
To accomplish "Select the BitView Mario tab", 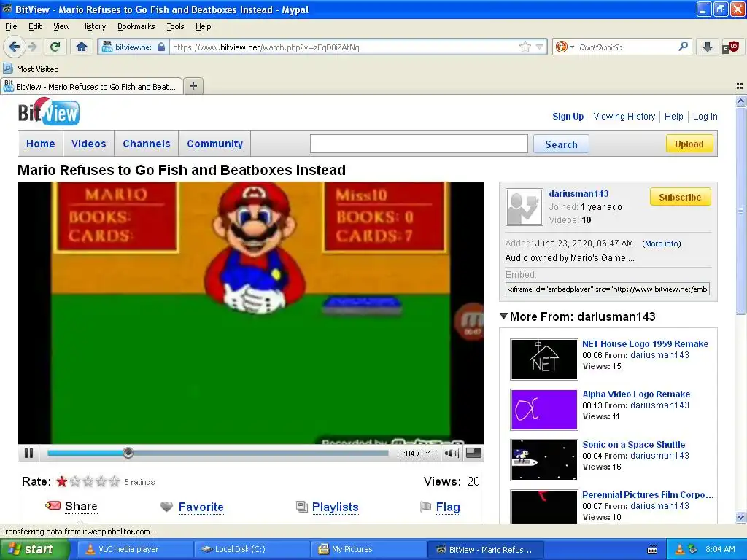I will [91, 86].
